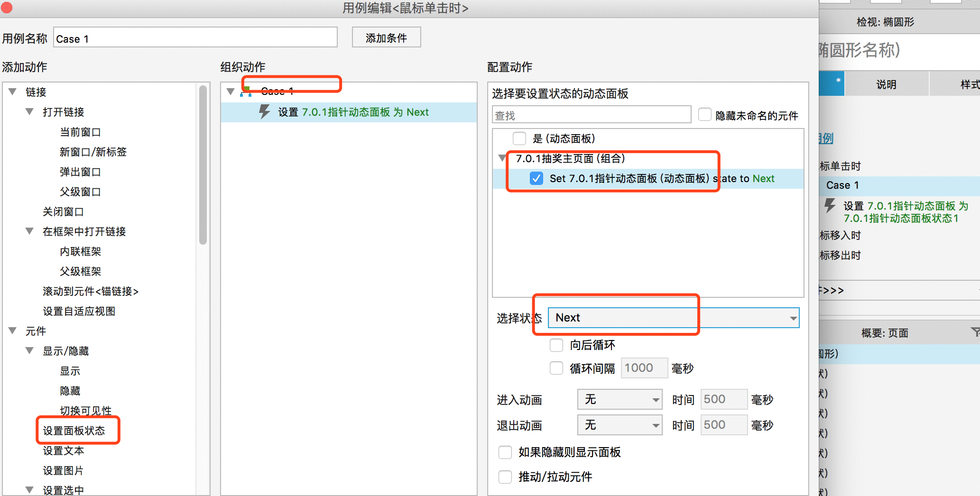
Task: Select Case 1 in the inspector panel
Action: coord(899,185)
